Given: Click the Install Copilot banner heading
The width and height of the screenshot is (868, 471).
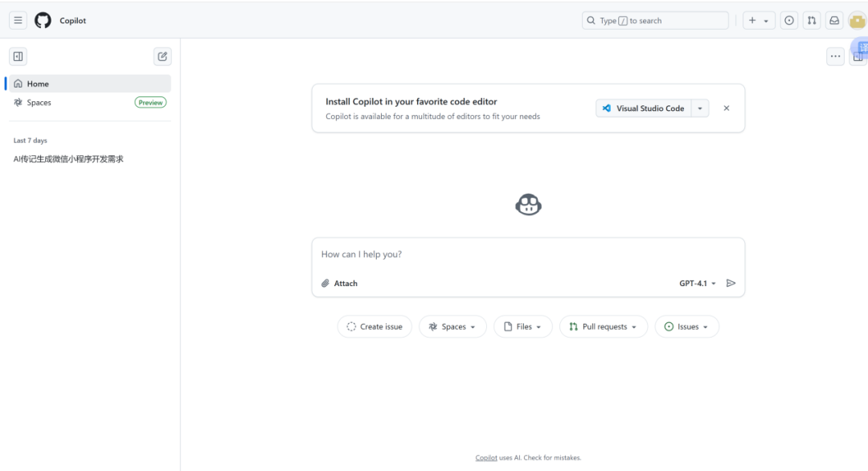Looking at the screenshot, I should (411, 102).
